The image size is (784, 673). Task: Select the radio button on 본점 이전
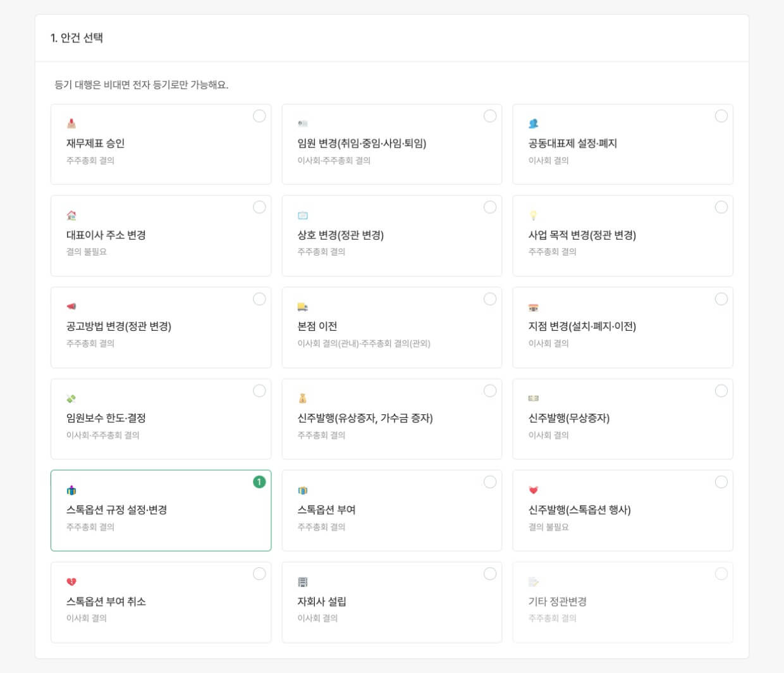coord(491,299)
